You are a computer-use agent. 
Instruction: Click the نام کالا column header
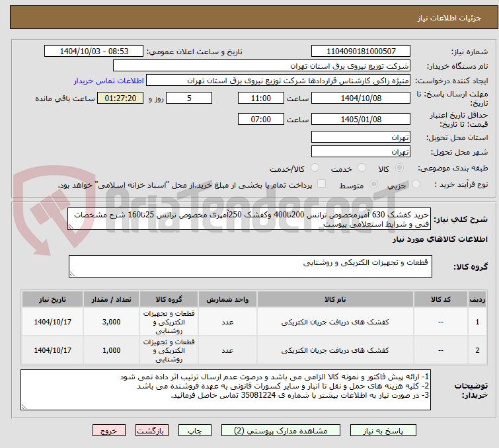335,299
